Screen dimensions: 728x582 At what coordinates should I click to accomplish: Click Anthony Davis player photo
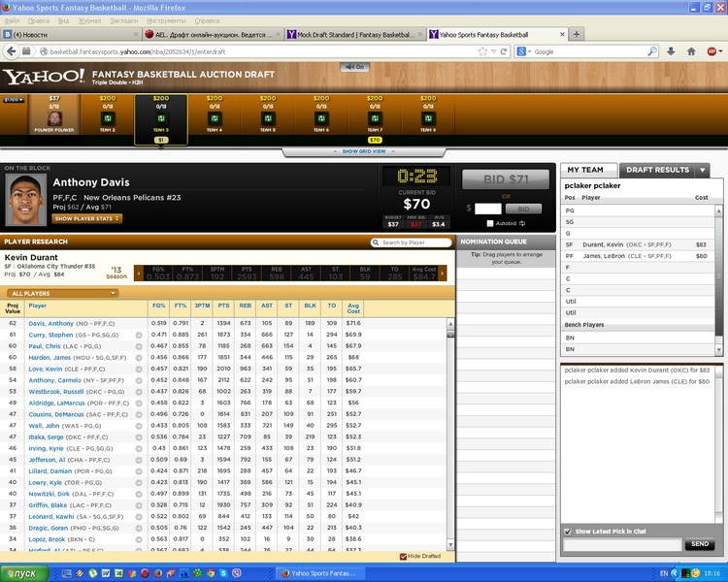[x=25, y=200]
